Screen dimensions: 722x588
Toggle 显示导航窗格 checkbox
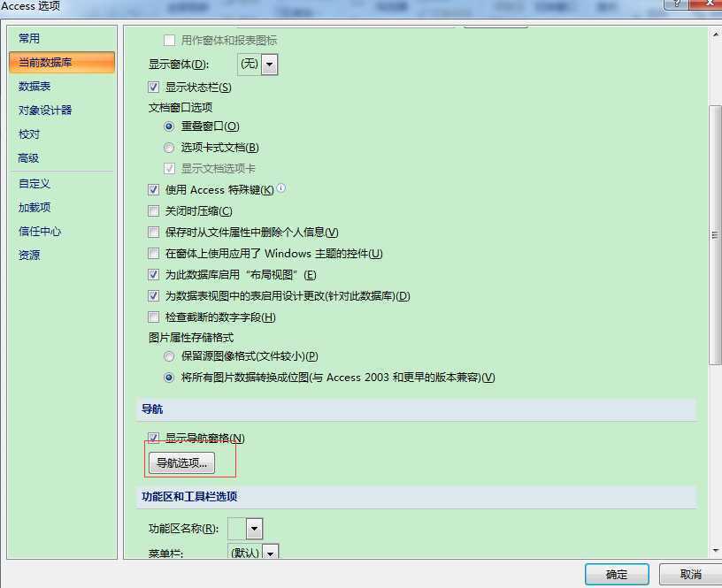[x=153, y=438]
